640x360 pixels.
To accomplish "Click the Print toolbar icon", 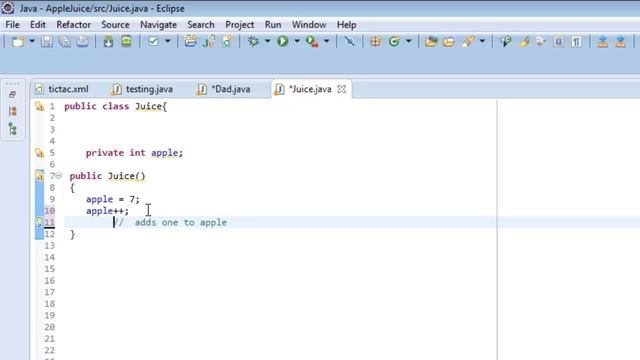I will [x=82, y=42].
